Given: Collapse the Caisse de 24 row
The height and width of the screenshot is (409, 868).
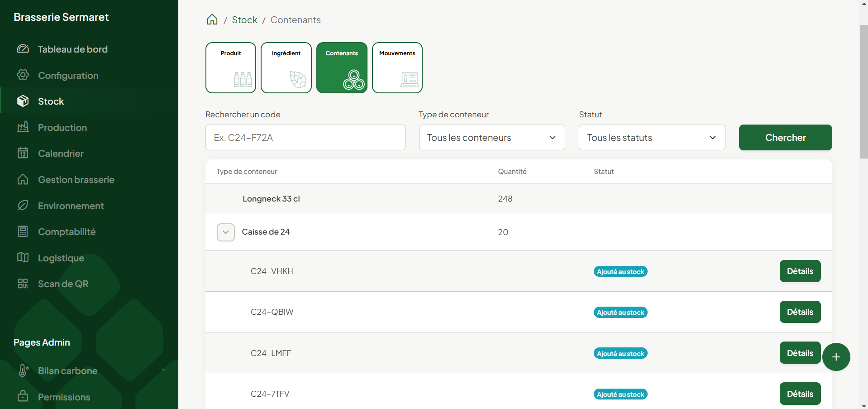Looking at the screenshot, I should [225, 232].
